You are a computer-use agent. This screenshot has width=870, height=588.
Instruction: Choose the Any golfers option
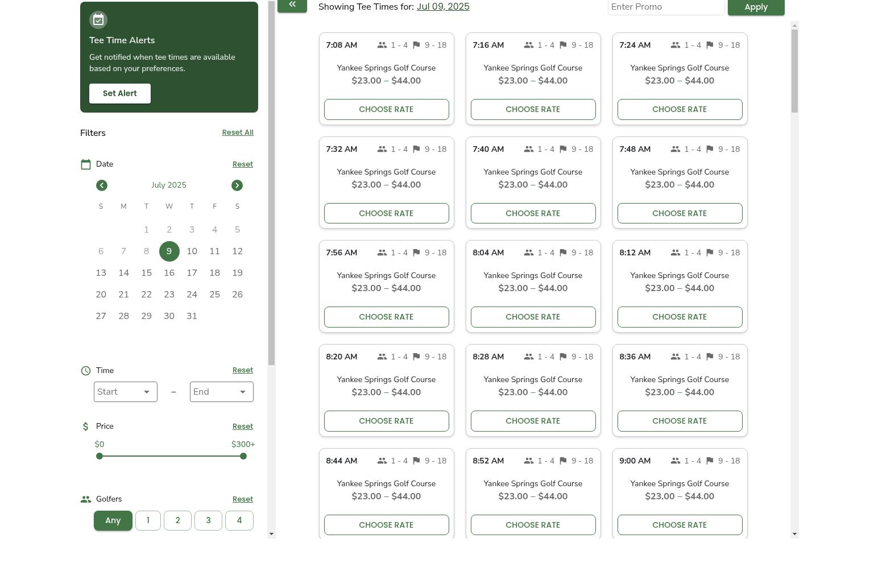pyautogui.click(x=113, y=520)
